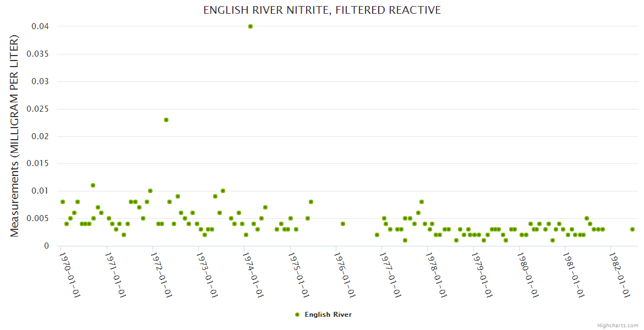The image size is (644, 330).
Task: Click the 0.008 data point in 1975
Action: [x=311, y=202]
